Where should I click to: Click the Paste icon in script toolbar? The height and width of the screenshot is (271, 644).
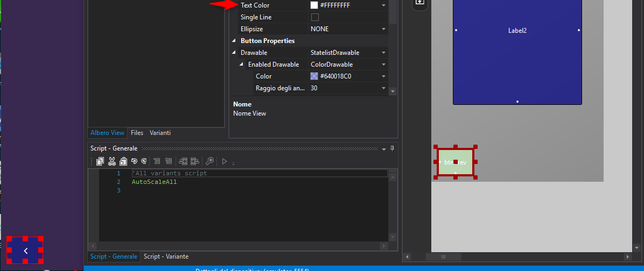coord(123,161)
